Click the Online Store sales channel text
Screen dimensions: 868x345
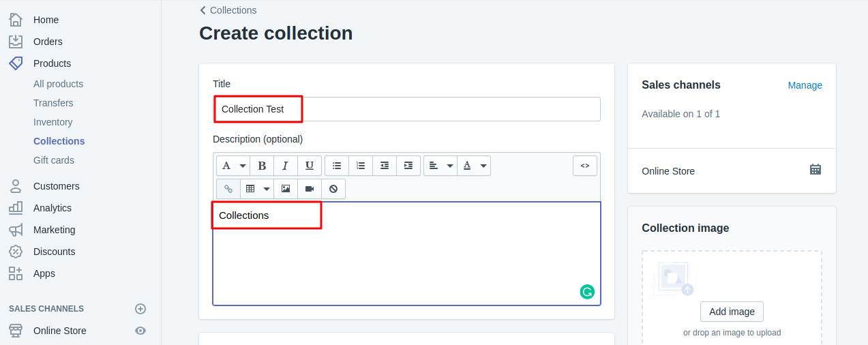[x=668, y=171]
